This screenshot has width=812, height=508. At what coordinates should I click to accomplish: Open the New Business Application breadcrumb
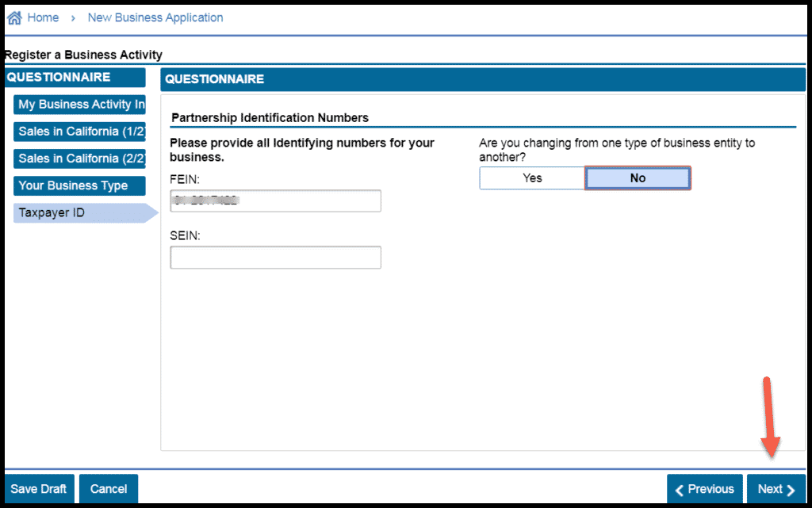(x=155, y=17)
